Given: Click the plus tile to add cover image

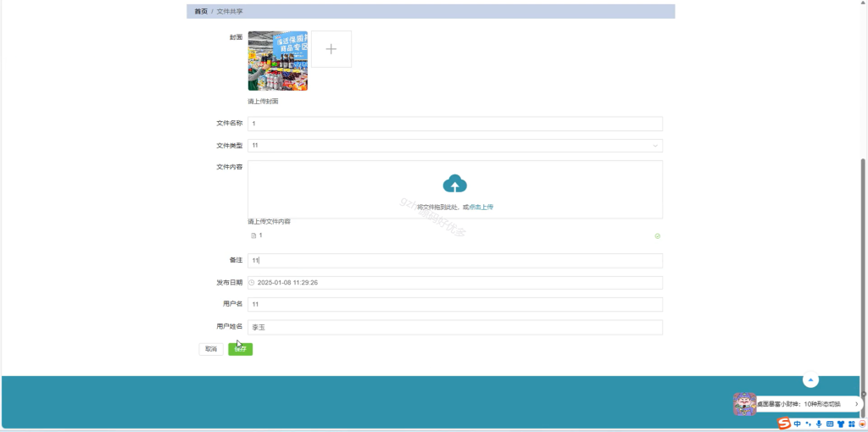Looking at the screenshot, I should click(x=331, y=49).
